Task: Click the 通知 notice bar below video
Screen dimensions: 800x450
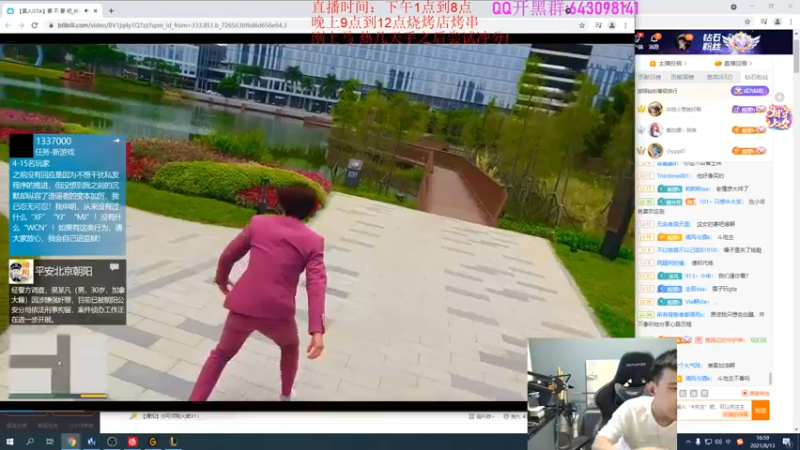Action: (166, 416)
